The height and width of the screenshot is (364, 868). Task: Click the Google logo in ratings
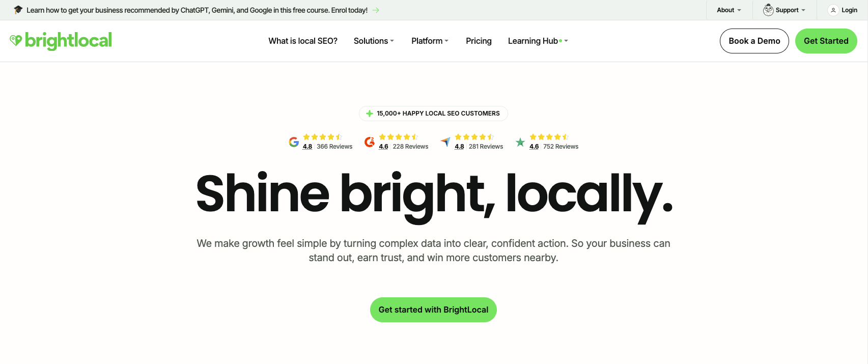tap(294, 142)
